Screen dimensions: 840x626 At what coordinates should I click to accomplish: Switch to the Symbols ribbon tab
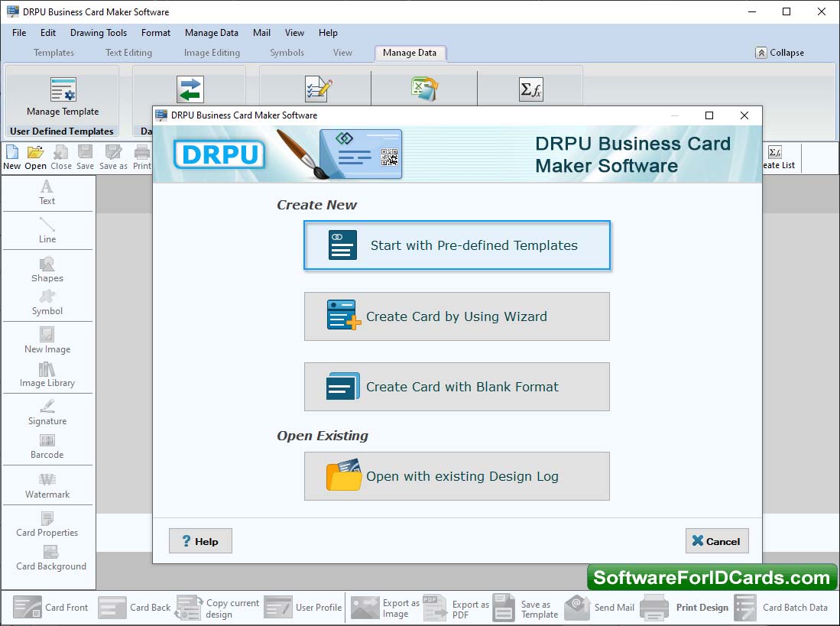click(287, 53)
